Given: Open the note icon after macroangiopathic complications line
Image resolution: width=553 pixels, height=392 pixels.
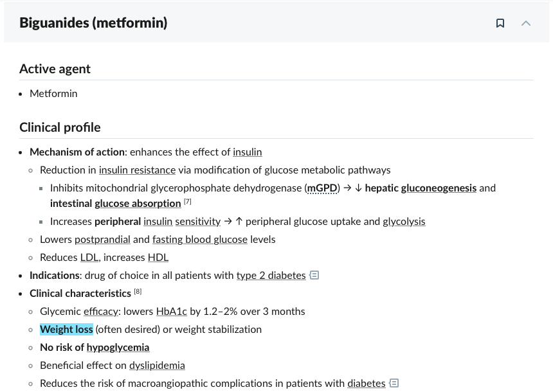Looking at the screenshot, I should [394, 383].
